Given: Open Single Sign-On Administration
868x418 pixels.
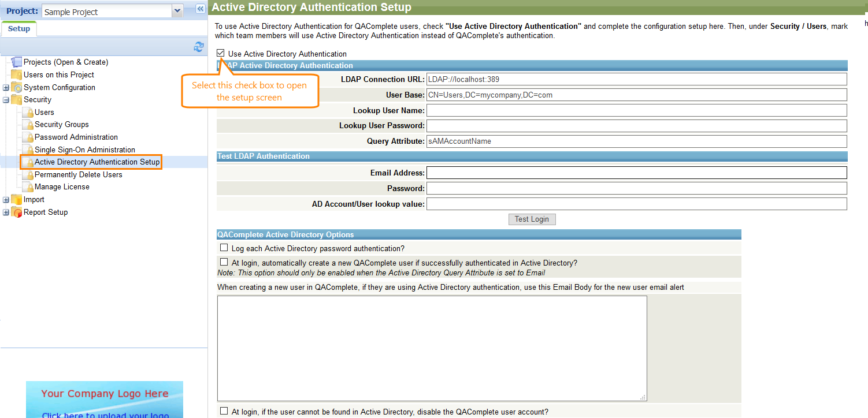Looking at the screenshot, I should pos(84,150).
